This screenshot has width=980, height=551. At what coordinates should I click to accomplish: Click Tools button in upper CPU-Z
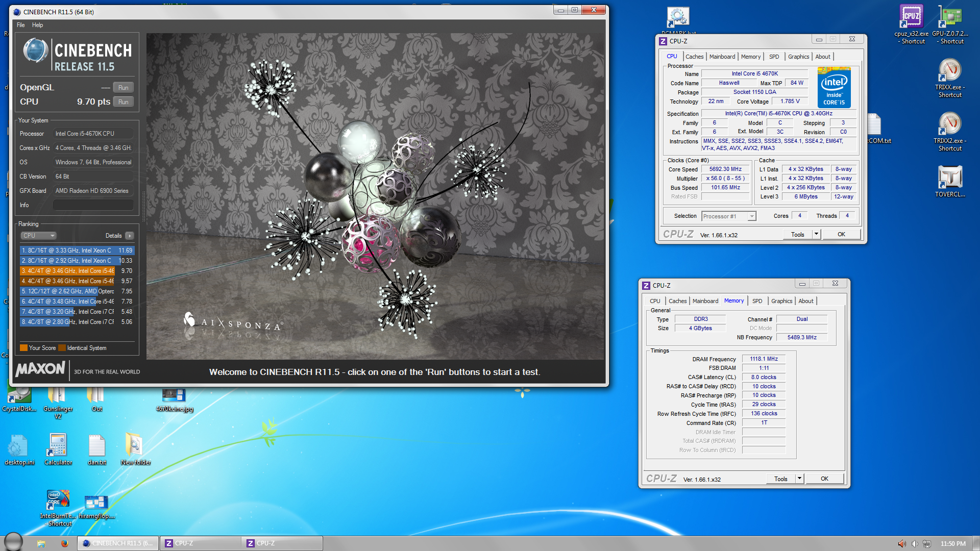[798, 234]
